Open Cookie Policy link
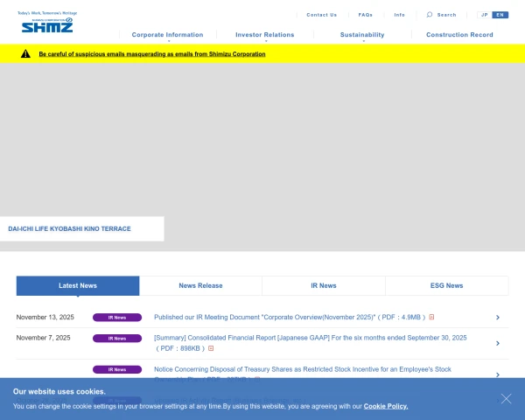Image resolution: width=525 pixels, height=420 pixels. (386, 406)
